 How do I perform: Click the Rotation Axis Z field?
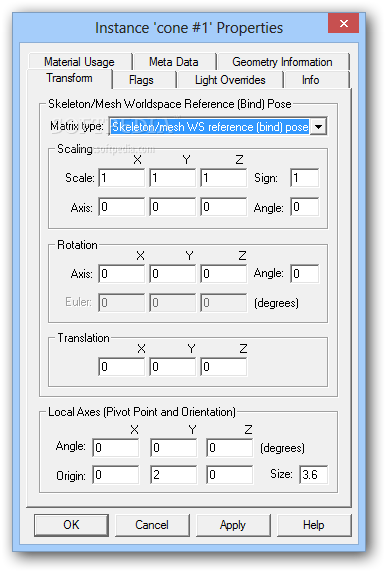(x=224, y=274)
